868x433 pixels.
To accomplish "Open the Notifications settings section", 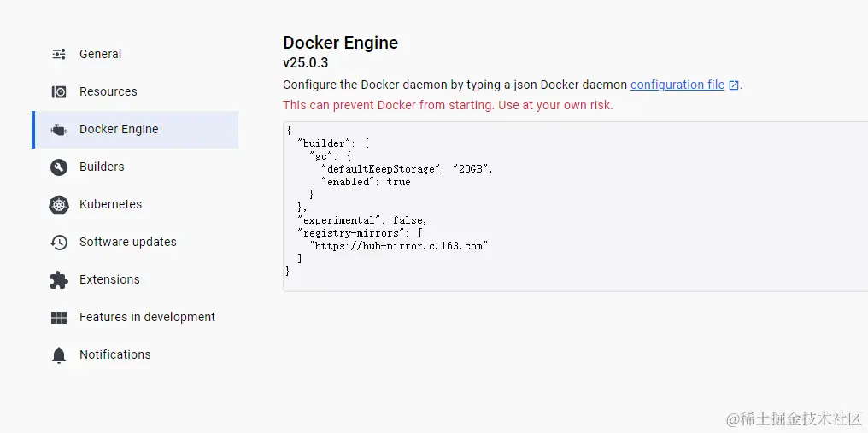I will 136,355.
